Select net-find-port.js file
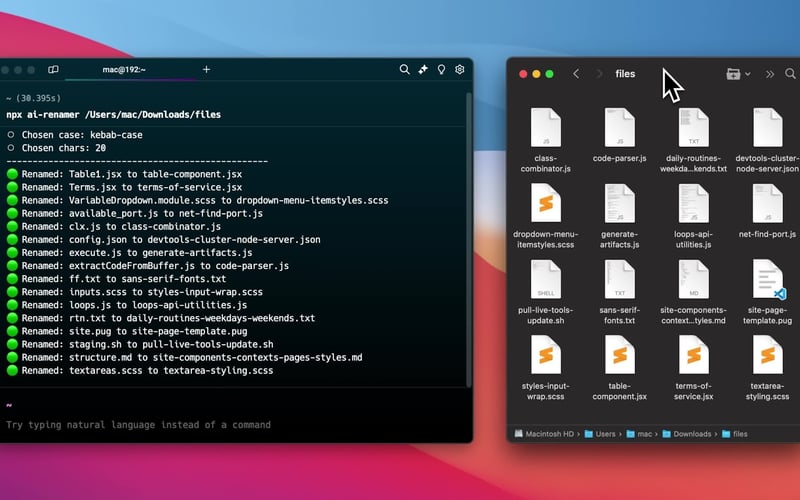The width and height of the screenshot is (800, 500). pos(767,212)
